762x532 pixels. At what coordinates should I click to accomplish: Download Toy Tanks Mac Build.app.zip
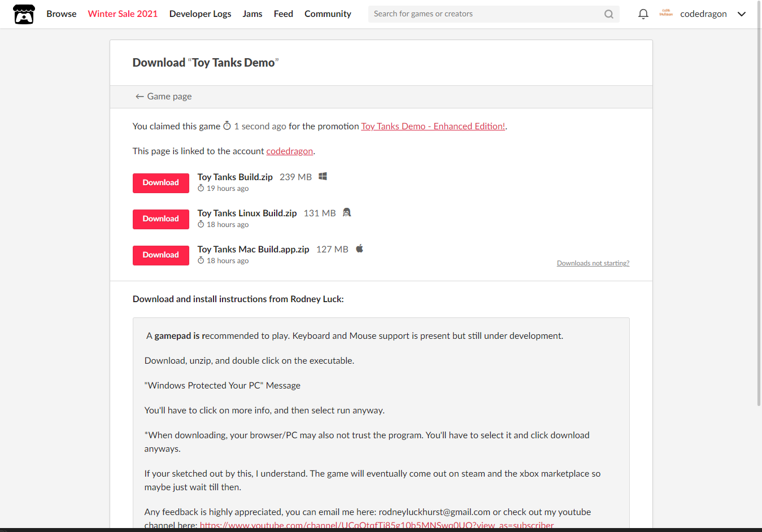pyautogui.click(x=161, y=255)
